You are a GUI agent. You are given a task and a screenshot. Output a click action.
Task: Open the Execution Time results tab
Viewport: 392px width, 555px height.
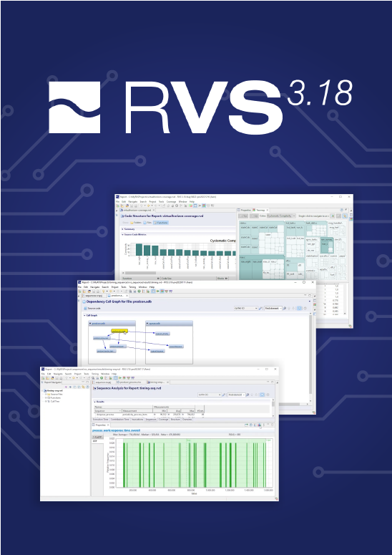pos(101,419)
